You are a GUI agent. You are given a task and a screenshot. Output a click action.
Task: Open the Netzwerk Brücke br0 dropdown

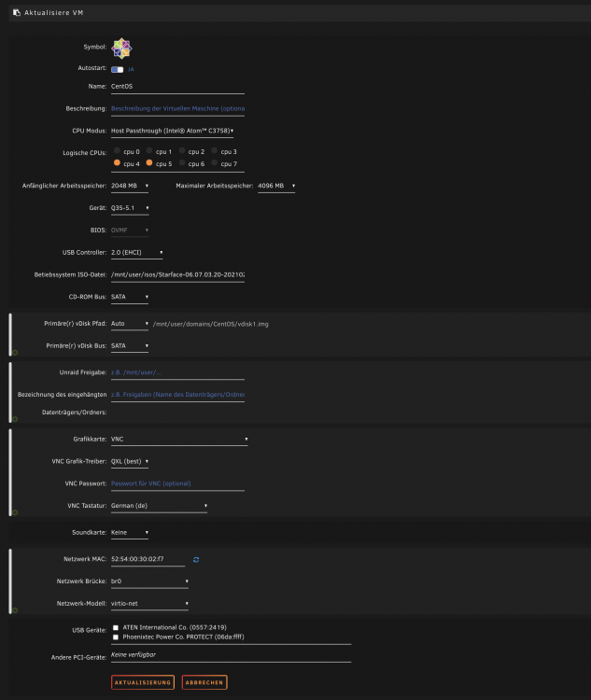[x=149, y=581]
